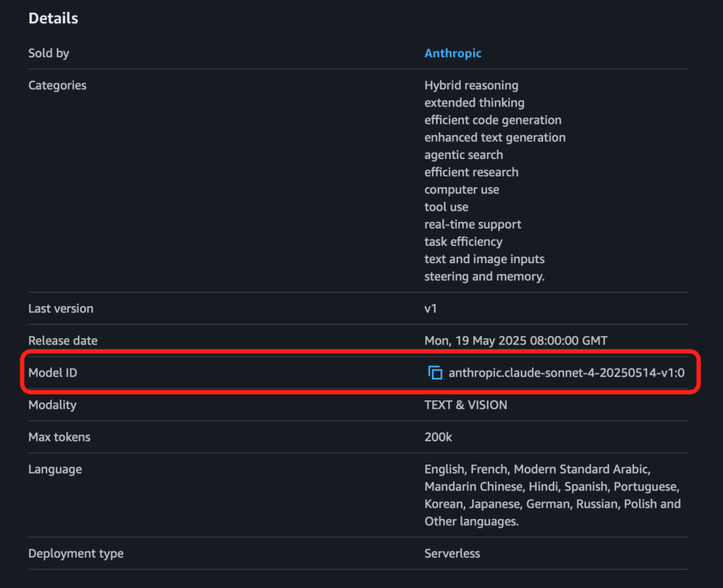Select 'computer use' category text
Viewport: 723px width, 588px height.
(x=462, y=189)
